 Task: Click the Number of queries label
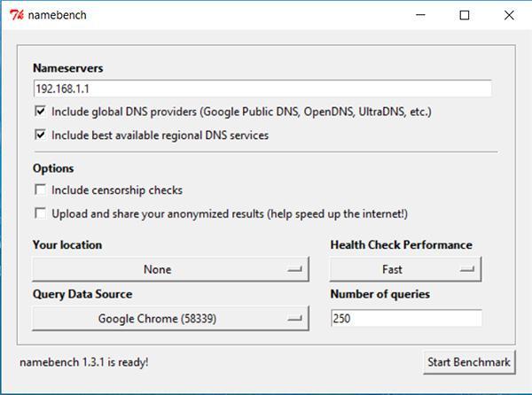[x=380, y=294]
